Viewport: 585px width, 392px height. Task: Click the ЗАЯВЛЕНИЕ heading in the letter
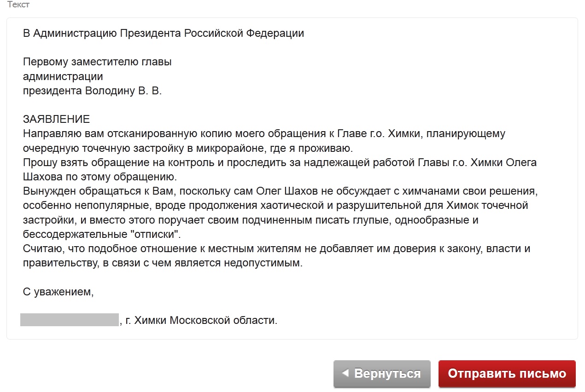(x=56, y=120)
